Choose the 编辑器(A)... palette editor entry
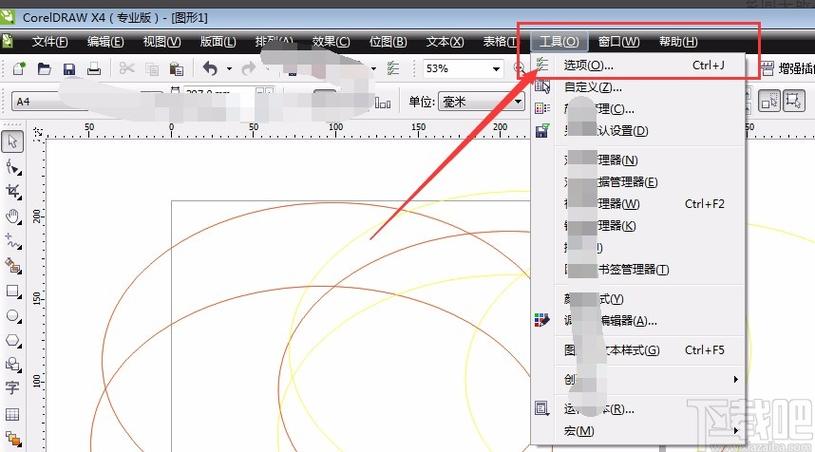815x452 pixels. click(639, 321)
